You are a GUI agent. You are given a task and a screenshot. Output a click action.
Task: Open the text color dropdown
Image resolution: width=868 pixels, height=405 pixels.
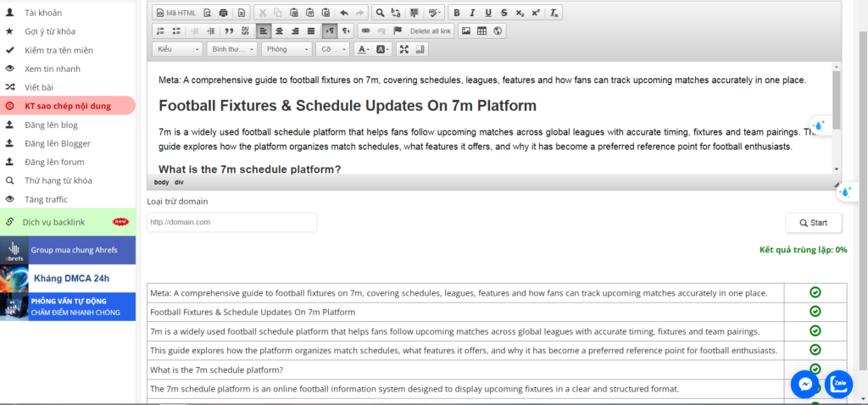tap(363, 50)
